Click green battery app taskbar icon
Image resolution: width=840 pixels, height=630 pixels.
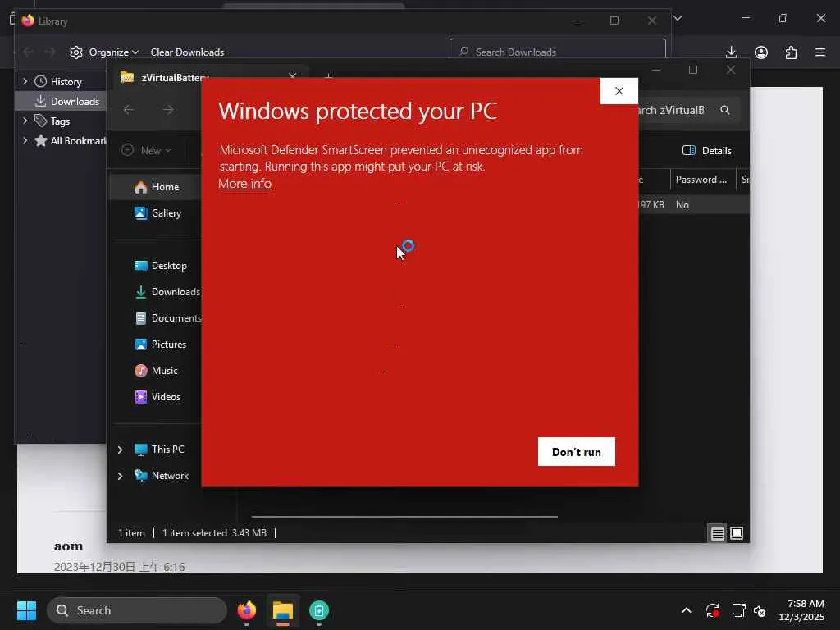[319, 610]
